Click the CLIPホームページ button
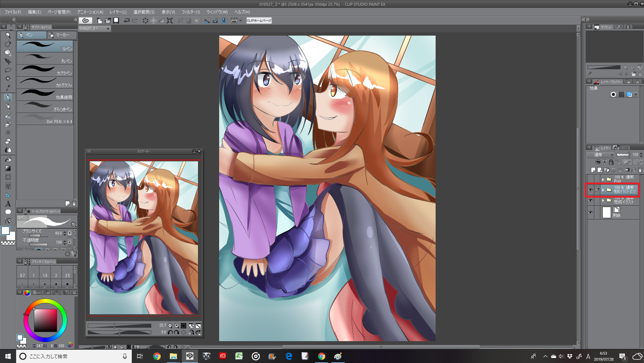Viewport: 644px width, 363px height. [259, 21]
